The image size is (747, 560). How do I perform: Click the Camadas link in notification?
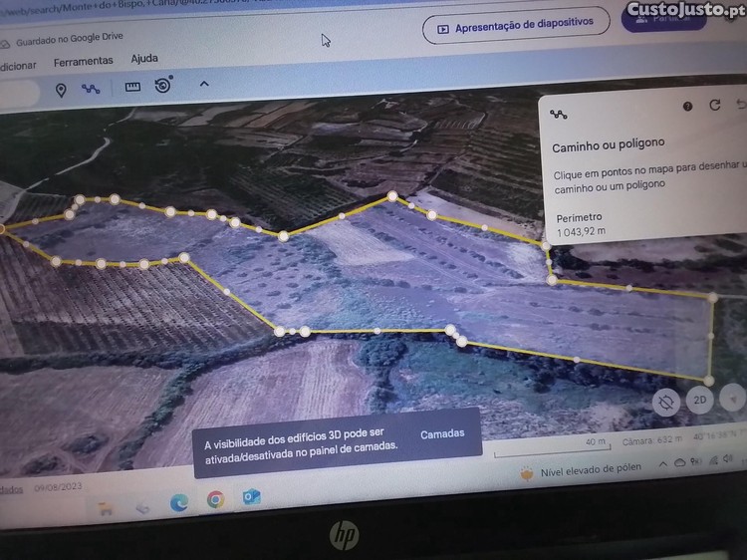click(442, 433)
